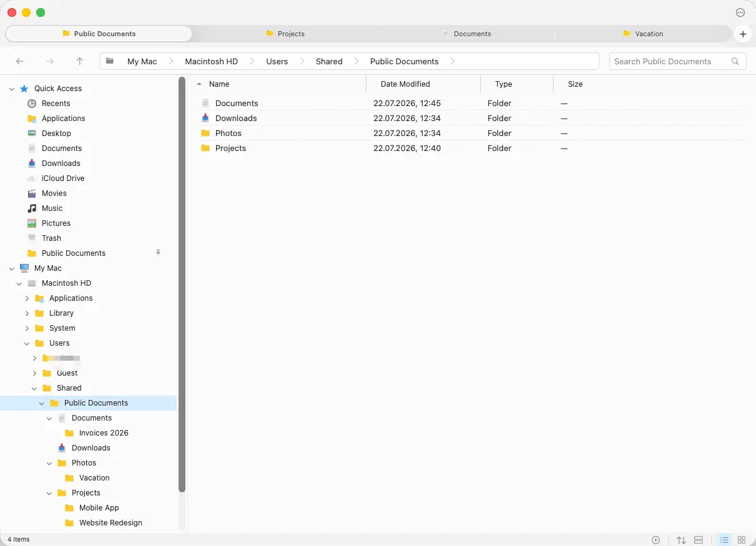The height and width of the screenshot is (546, 756).
Task: Click My Mac in the path bar
Action: (142, 61)
